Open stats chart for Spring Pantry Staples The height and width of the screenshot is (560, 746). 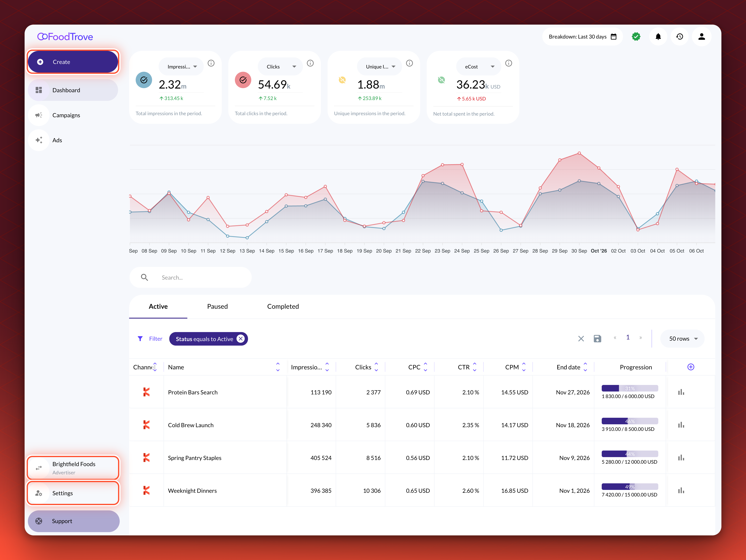(681, 458)
